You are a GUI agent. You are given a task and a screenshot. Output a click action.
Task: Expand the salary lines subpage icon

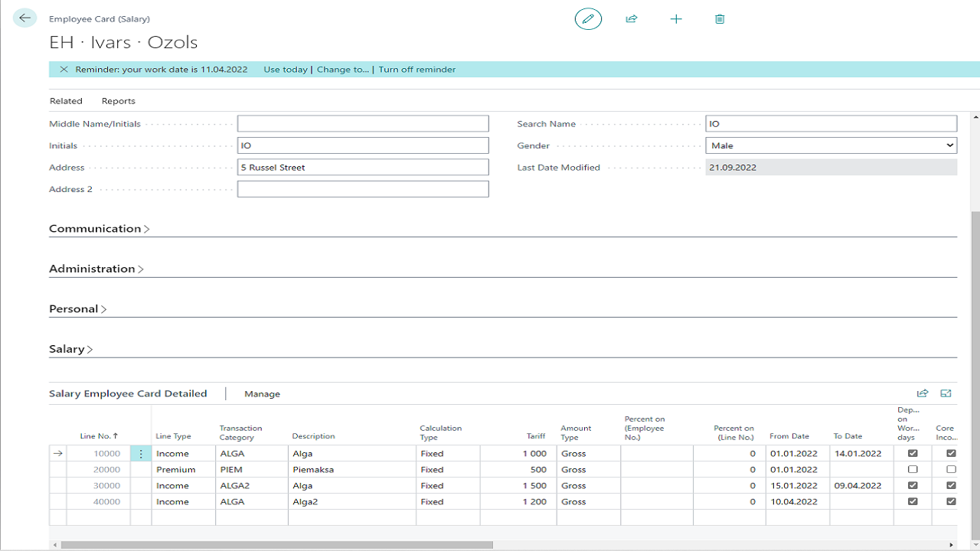[946, 393]
